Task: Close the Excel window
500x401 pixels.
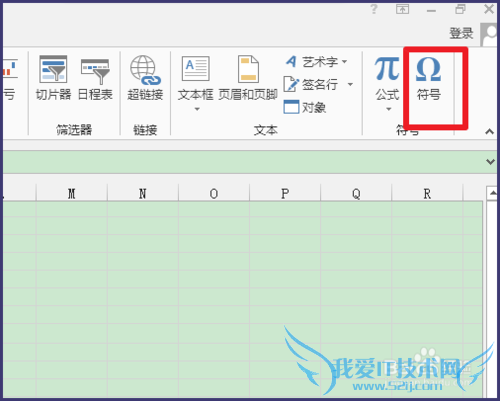Action: 489,9
